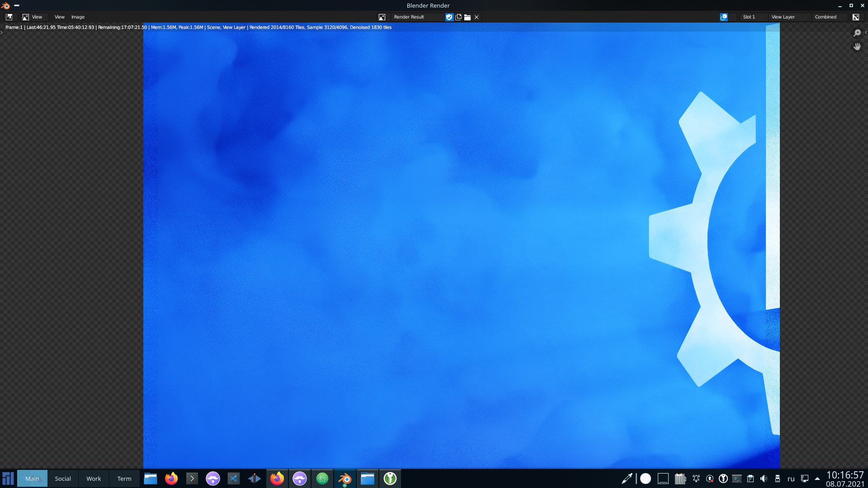Click the show desktop square icon
Viewport: 868px width, 488px height.
(x=663, y=479)
